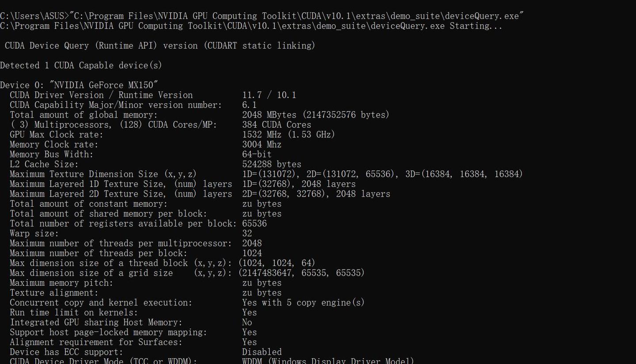Click the thread block dimensions (1024, 1024, 64)
Screen dimensions: 636x364
[x=277, y=263]
